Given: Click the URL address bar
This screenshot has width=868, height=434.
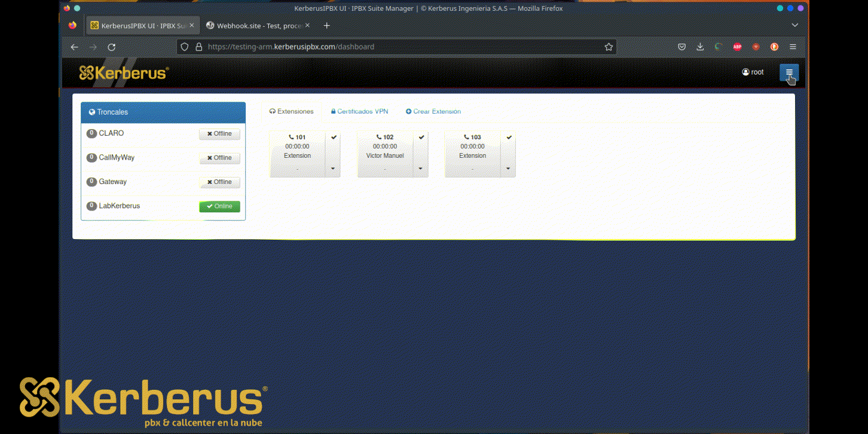Looking at the screenshot, I should 396,47.
